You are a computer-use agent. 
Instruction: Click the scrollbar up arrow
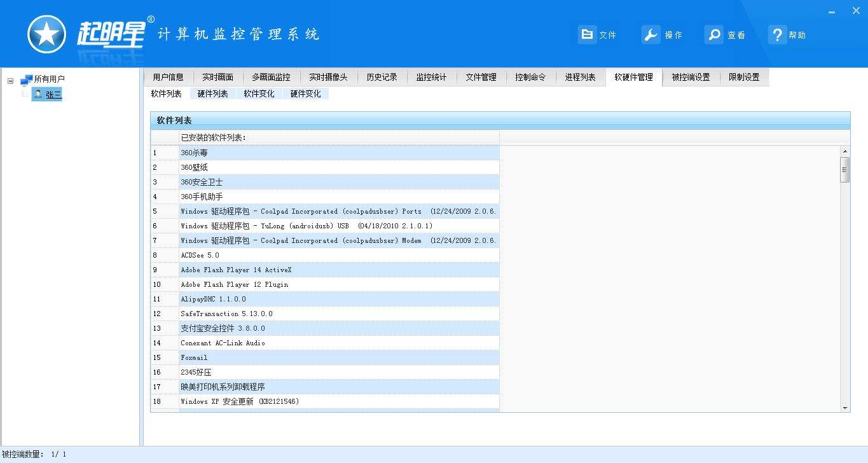(845, 151)
